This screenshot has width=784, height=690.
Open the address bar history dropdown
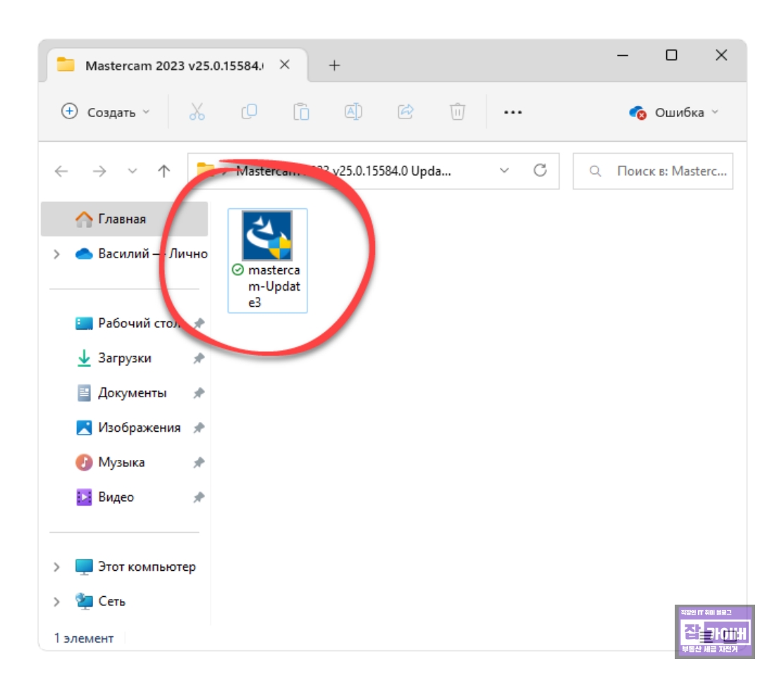pos(504,171)
